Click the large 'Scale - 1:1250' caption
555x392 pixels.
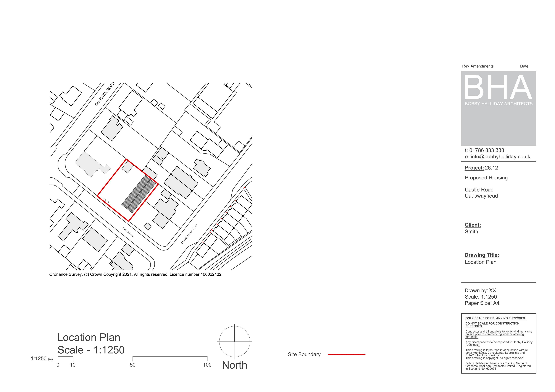click(x=91, y=350)
